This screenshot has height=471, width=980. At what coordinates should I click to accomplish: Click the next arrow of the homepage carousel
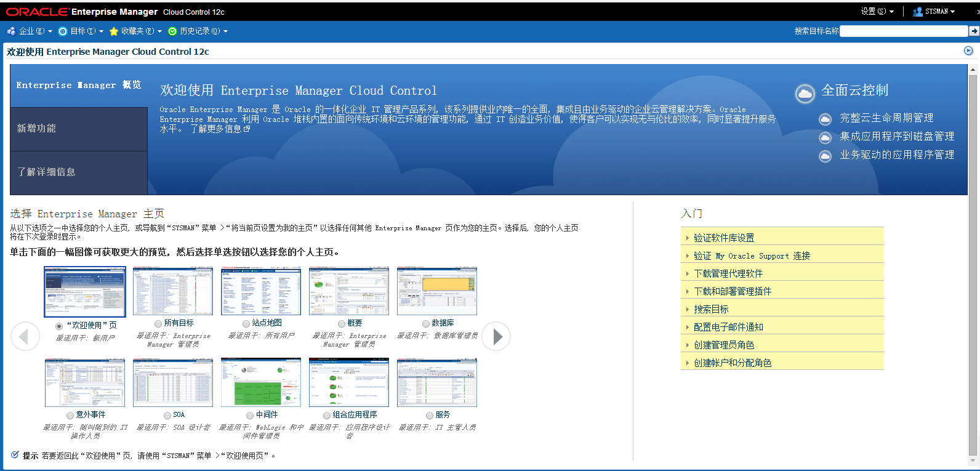pyautogui.click(x=496, y=336)
